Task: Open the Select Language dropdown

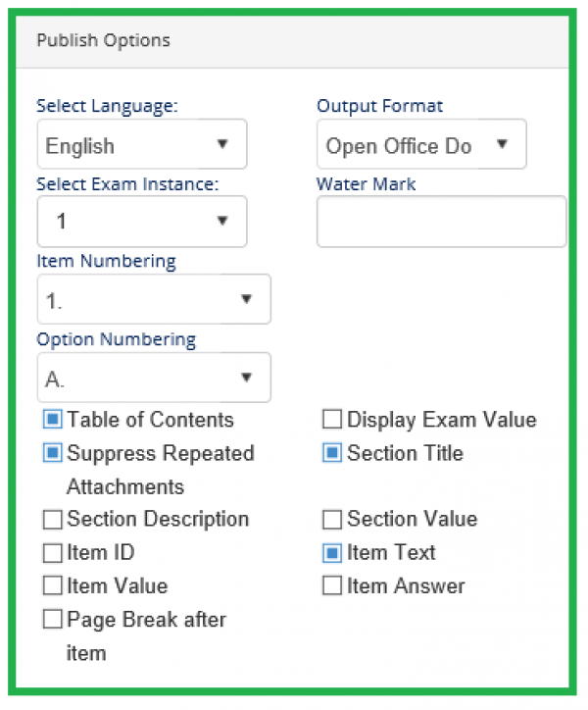Action: (142, 144)
